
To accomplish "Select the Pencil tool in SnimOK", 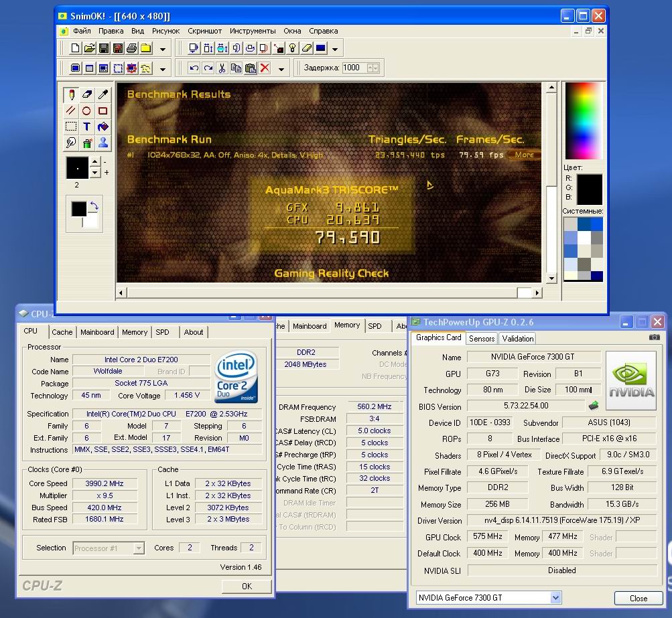I will (x=71, y=94).
